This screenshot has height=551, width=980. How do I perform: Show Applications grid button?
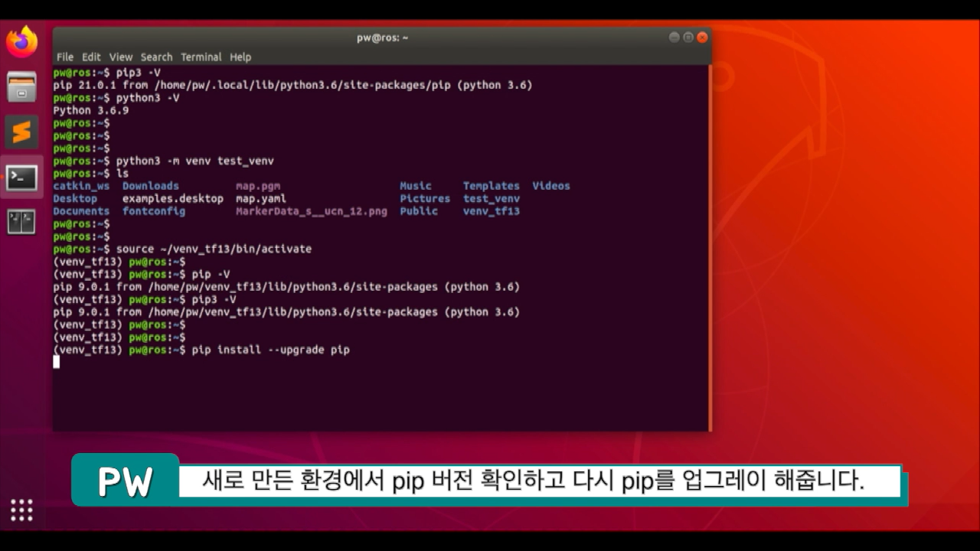pyautogui.click(x=21, y=509)
